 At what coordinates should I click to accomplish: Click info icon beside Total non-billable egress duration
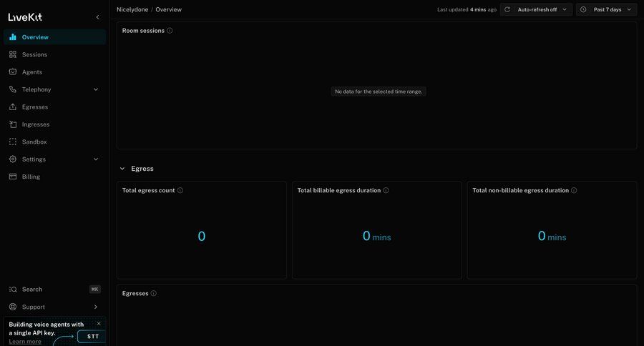click(574, 190)
